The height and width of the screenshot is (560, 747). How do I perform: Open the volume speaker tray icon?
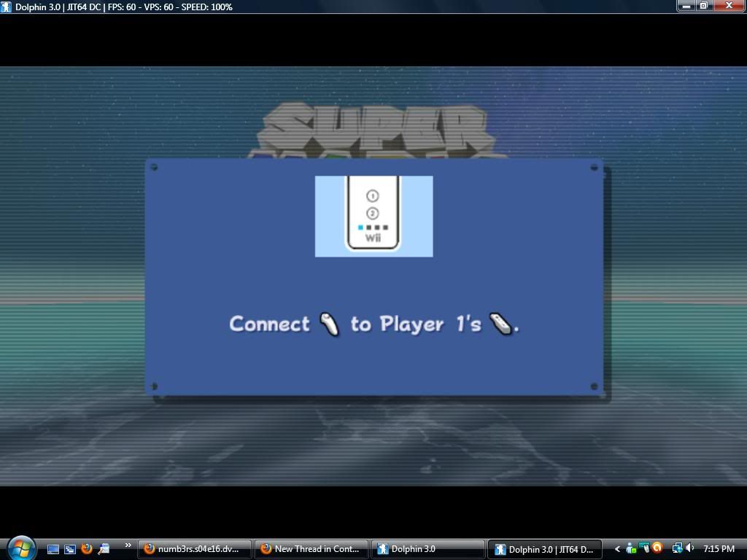(x=689, y=548)
